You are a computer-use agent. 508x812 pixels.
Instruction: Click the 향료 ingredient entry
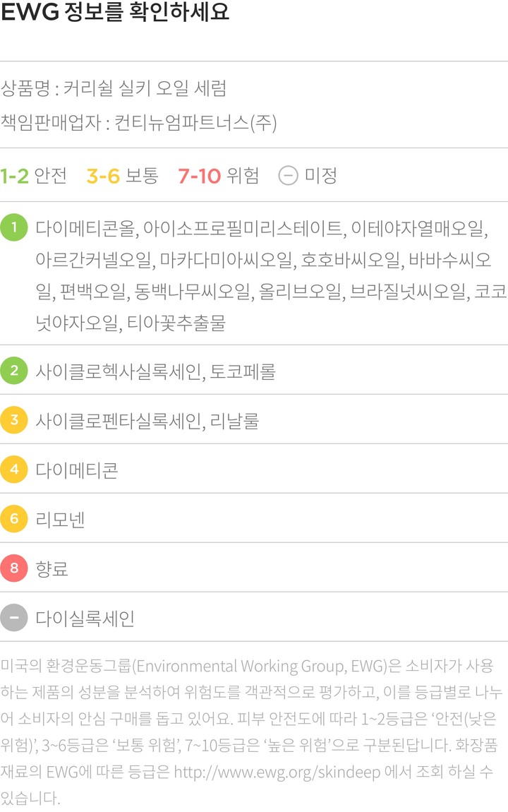pyautogui.click(x=52, y=568)
